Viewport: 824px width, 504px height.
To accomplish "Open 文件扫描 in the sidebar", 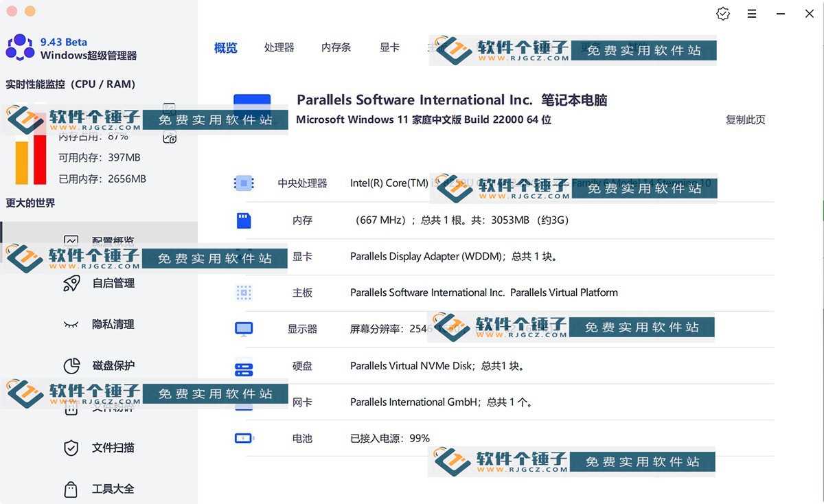I will (113, 448).
